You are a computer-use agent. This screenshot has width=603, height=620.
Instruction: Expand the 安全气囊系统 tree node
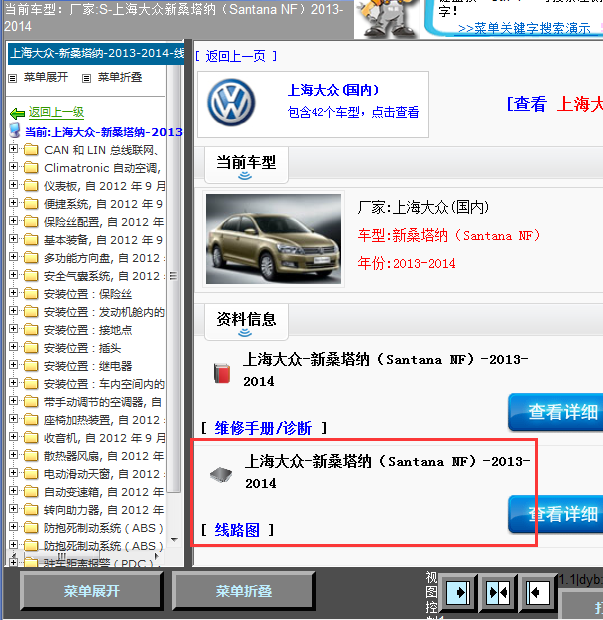[13, 275]
